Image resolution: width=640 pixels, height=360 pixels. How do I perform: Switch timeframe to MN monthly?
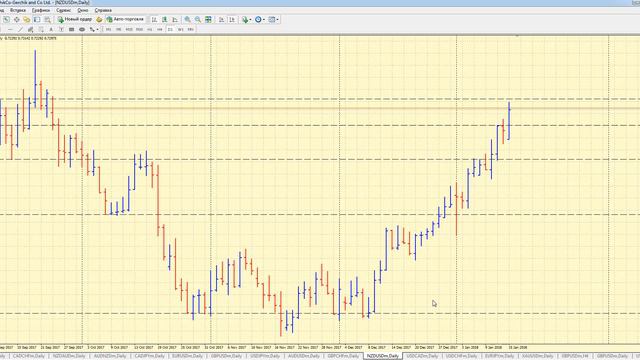190,29
